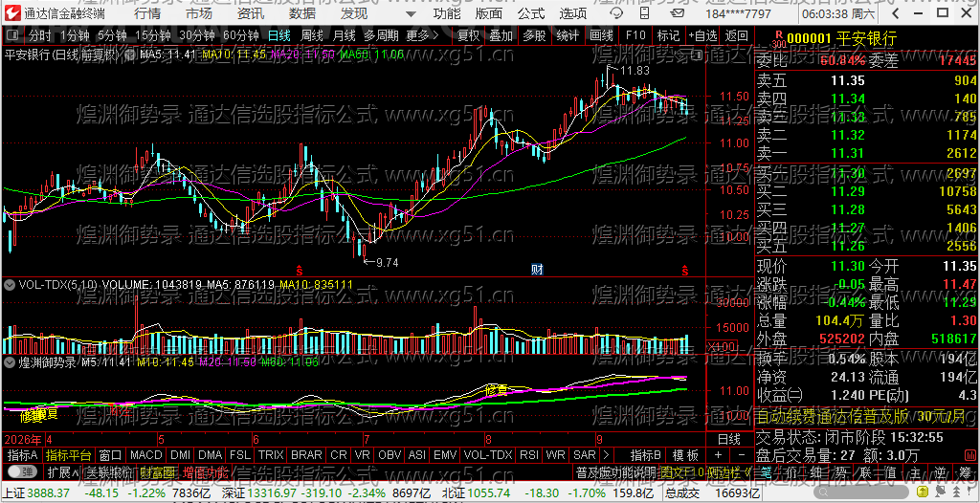Click +自选 to add to watchlist
This screenshot has width=980, height=503.
703,35
